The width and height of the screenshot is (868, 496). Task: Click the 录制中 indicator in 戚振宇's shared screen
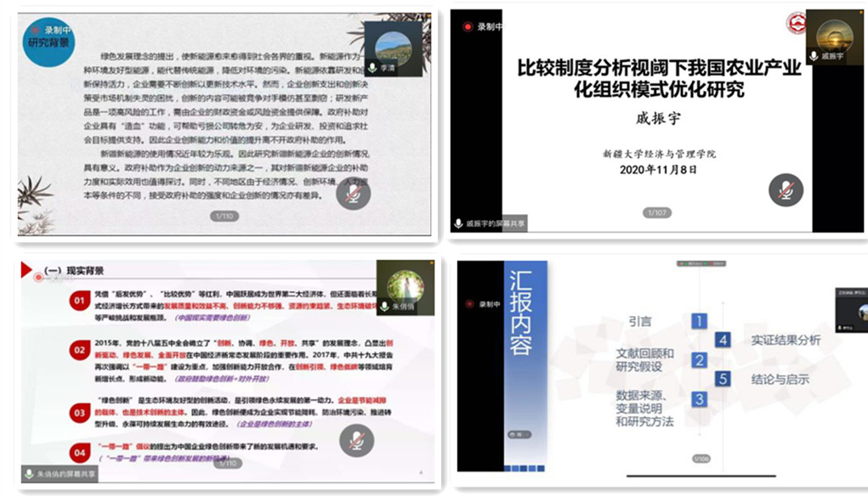[x=483, y=26]
